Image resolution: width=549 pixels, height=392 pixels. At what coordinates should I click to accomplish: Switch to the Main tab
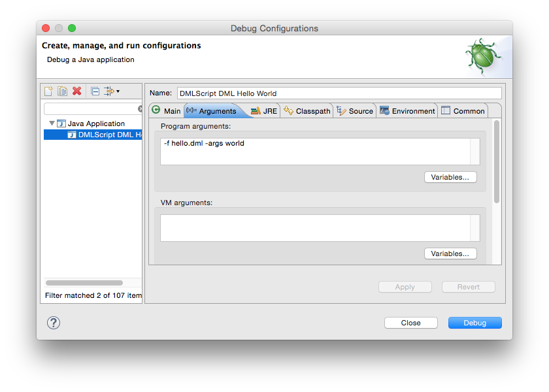pyautogui.click(x=166, y=111)
